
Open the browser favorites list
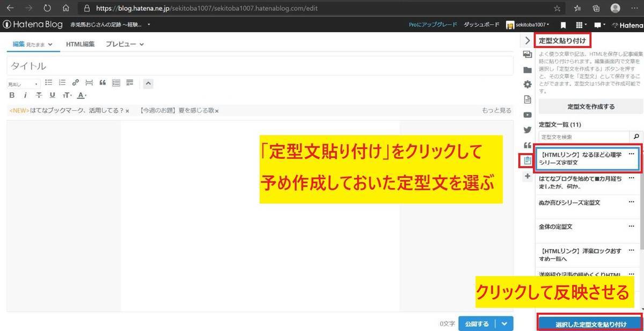tap(577, 8)
